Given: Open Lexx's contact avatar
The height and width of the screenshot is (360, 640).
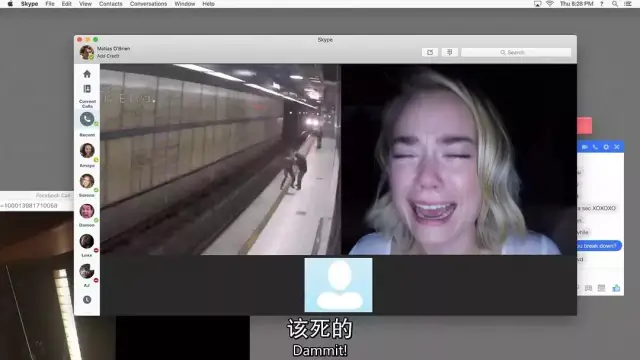Looking at the screenshot, I should pyautogui.click(x=87, y=241).
